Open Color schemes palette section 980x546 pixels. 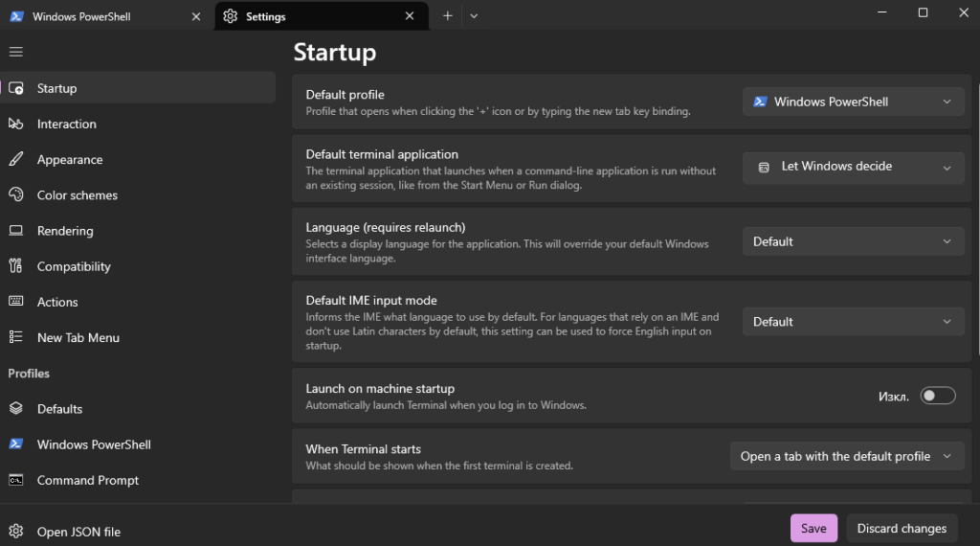tap(77, 194)
